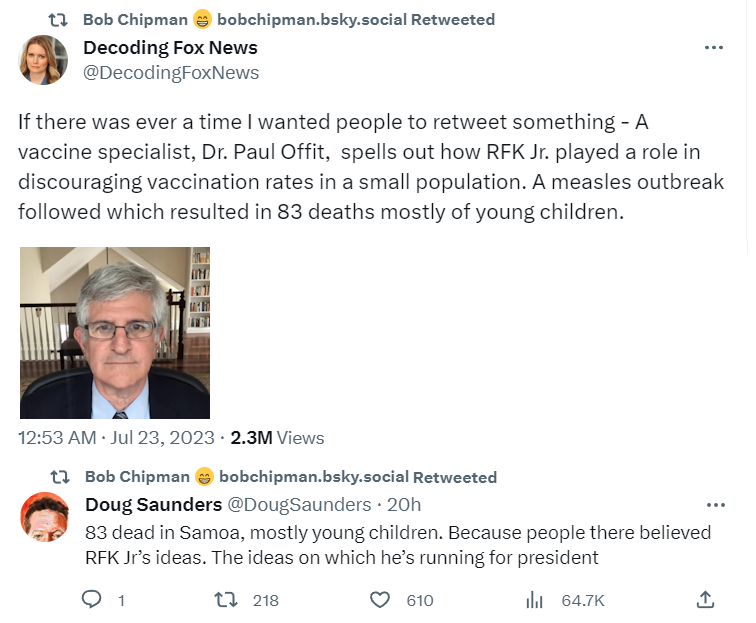756x623 pixels.
Task: Click the top Bob Chipman Retweeted label
Action: coord(289,20)
